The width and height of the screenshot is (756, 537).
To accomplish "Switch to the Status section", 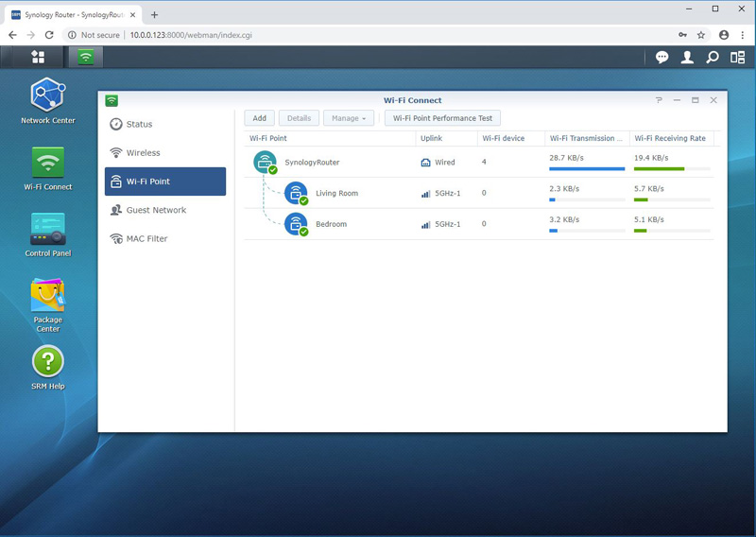I will [x=139, y=124].
